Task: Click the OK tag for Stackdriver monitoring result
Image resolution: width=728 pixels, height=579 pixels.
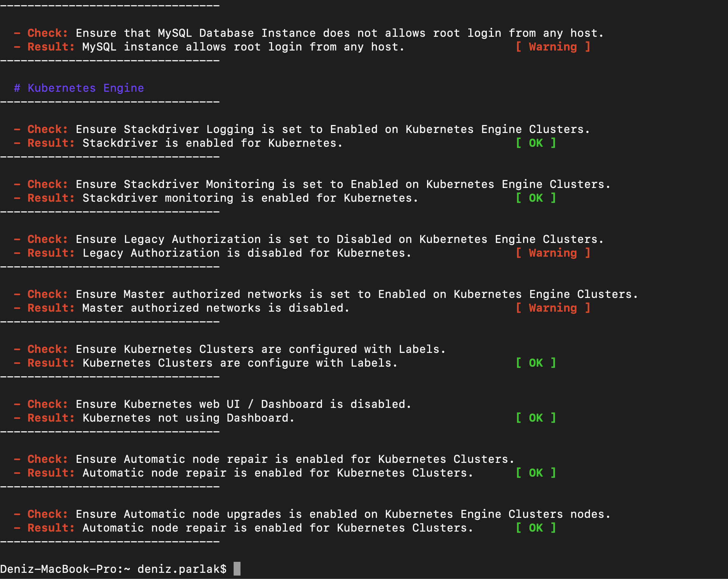Action: click(536, 198)
